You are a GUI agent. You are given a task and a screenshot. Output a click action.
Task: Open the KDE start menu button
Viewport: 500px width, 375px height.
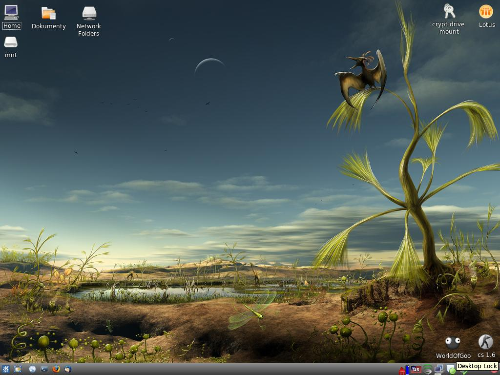click(6, 369)
